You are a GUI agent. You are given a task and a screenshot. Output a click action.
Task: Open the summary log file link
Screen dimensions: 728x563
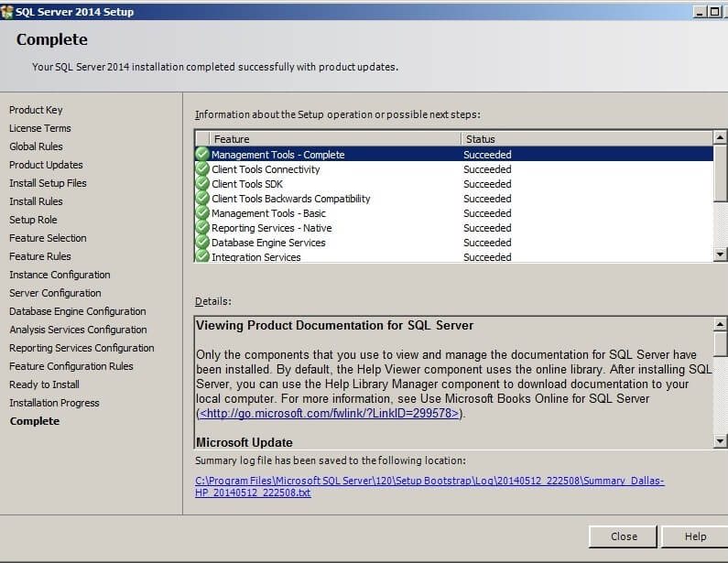(x=429, y=486)
